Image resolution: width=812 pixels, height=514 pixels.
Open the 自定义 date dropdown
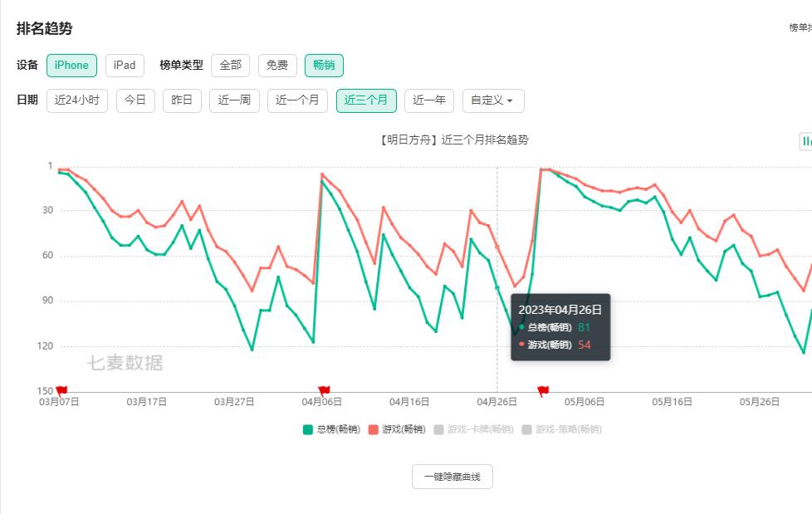tap(493, 100)
